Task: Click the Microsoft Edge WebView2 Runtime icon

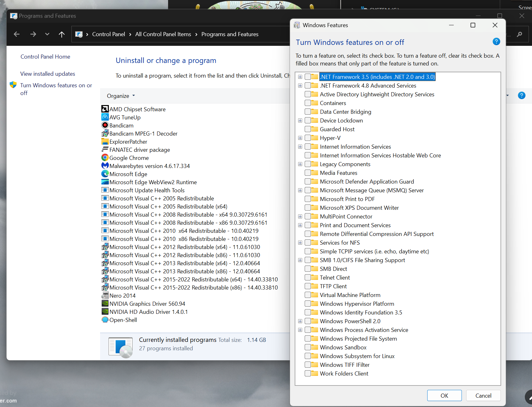Action: [x=105, y=182]
